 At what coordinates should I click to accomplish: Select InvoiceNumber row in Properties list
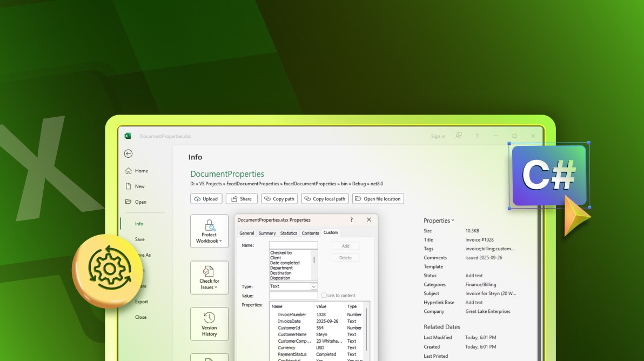tap(292, 315)
